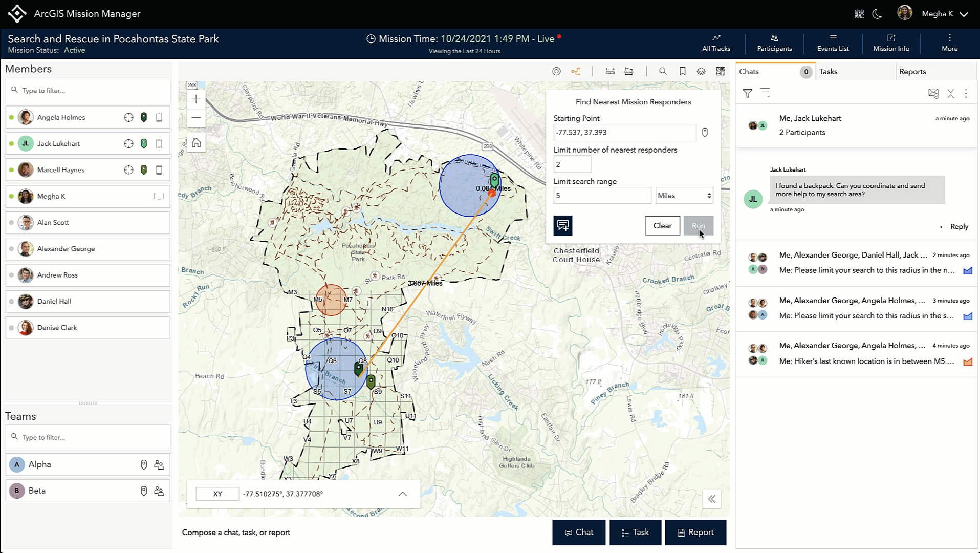Pick starting point on map pin icon

(705, 133)
